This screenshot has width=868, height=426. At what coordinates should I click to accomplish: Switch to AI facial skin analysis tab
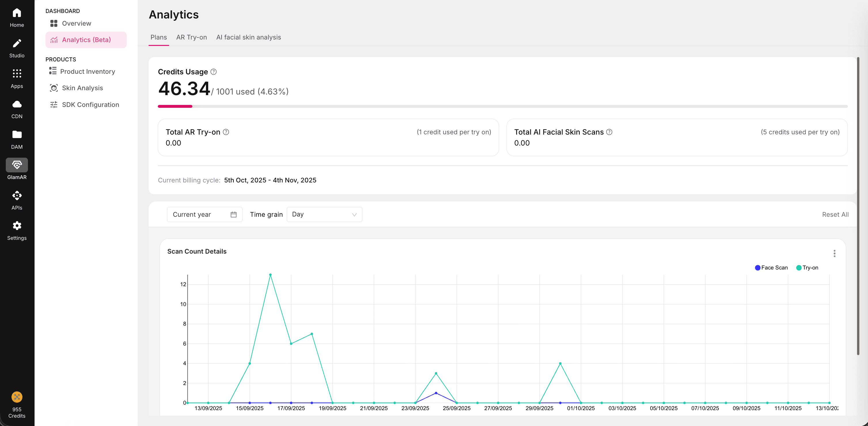click(248, 37)
